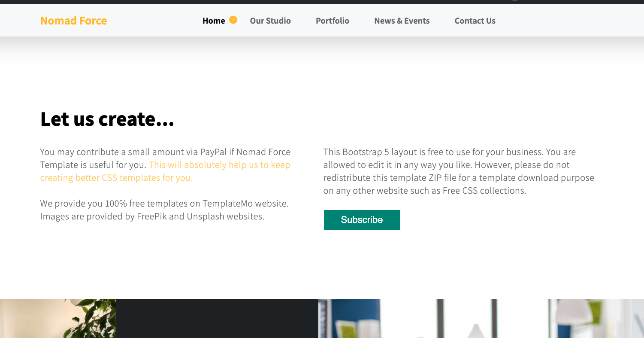Viewport: 644px width, 338px height.
Task: Open the Contact Us nav link
Action: coord(475,21)
